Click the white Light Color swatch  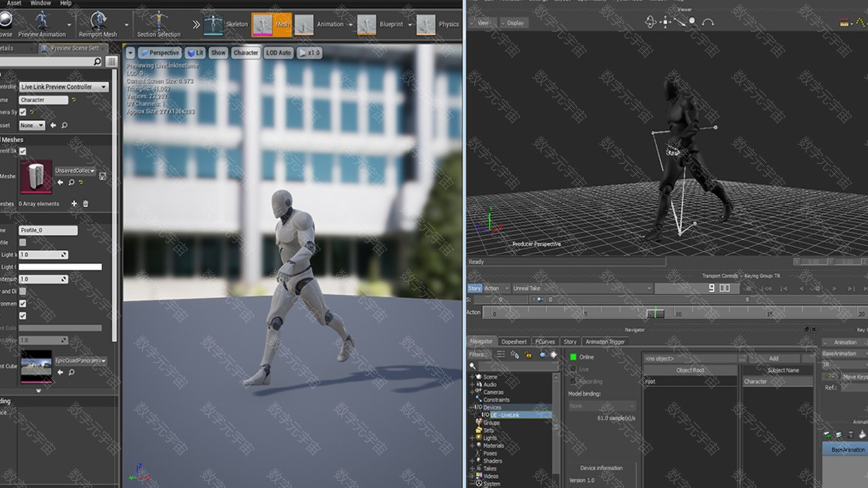(60, 267)
